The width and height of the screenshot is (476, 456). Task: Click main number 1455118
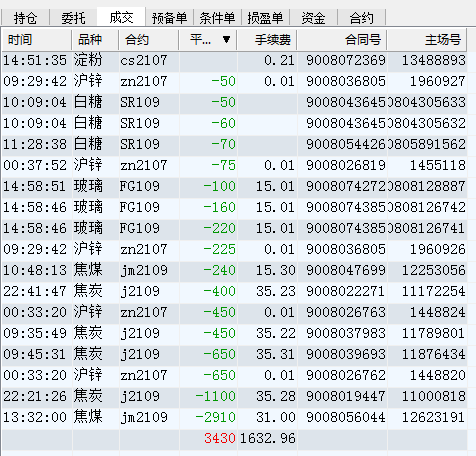438,165
